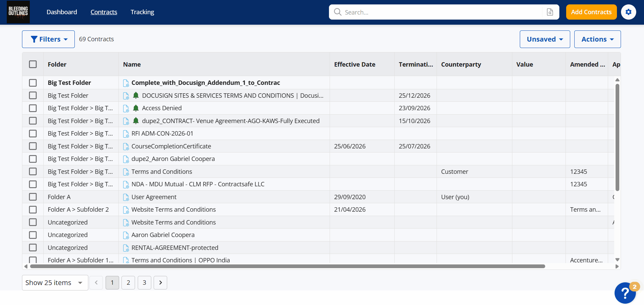
Task: Click the horizontal scrollbar thumb
Action: (x=288, y=266)
